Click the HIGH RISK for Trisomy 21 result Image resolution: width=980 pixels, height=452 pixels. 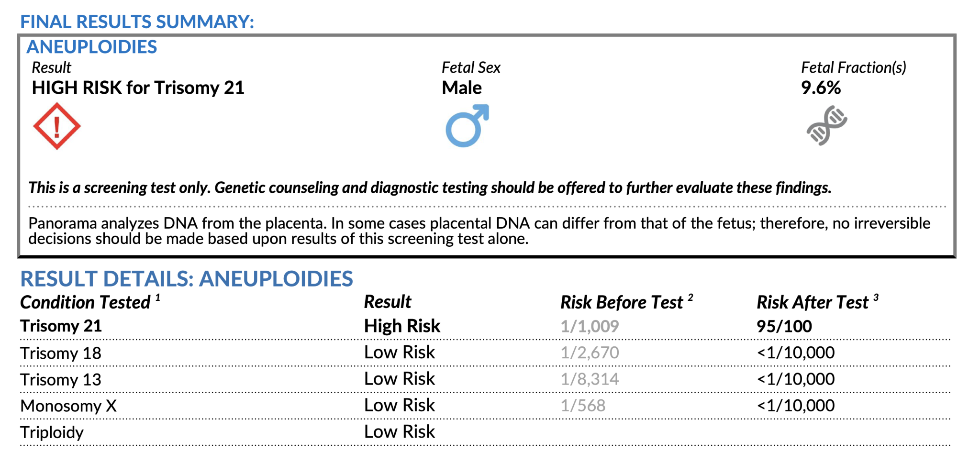138,88
